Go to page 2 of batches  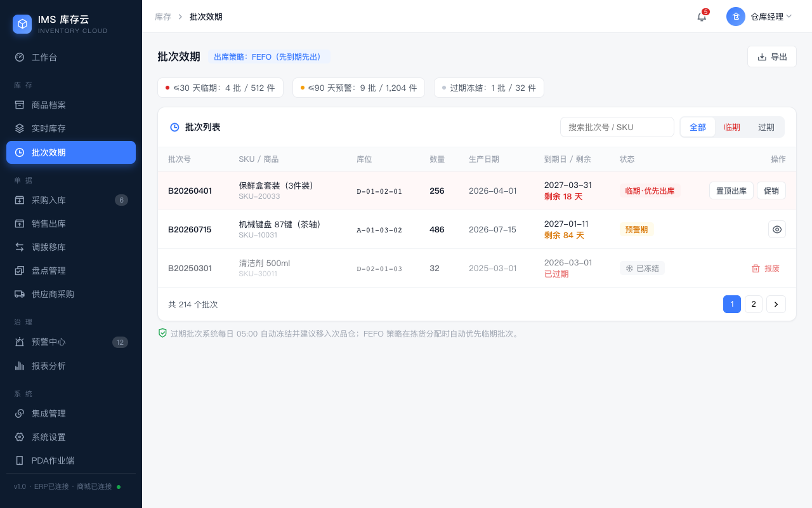coord(753,304)
